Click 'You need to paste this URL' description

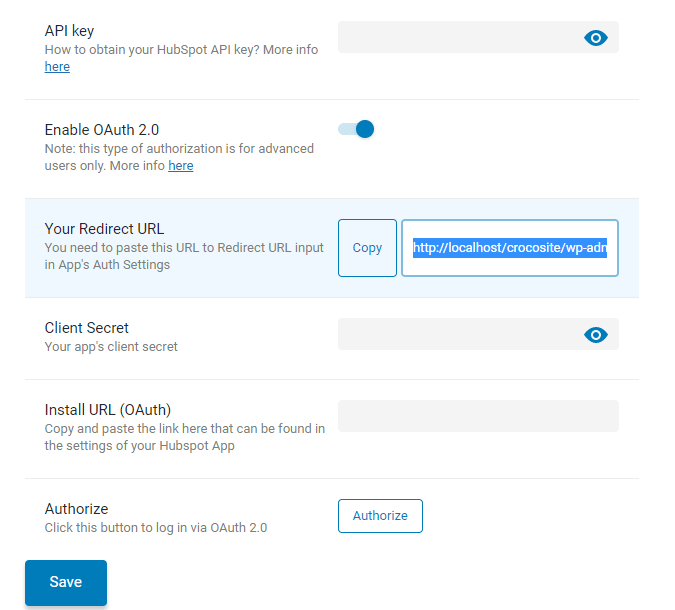[184, 256]
